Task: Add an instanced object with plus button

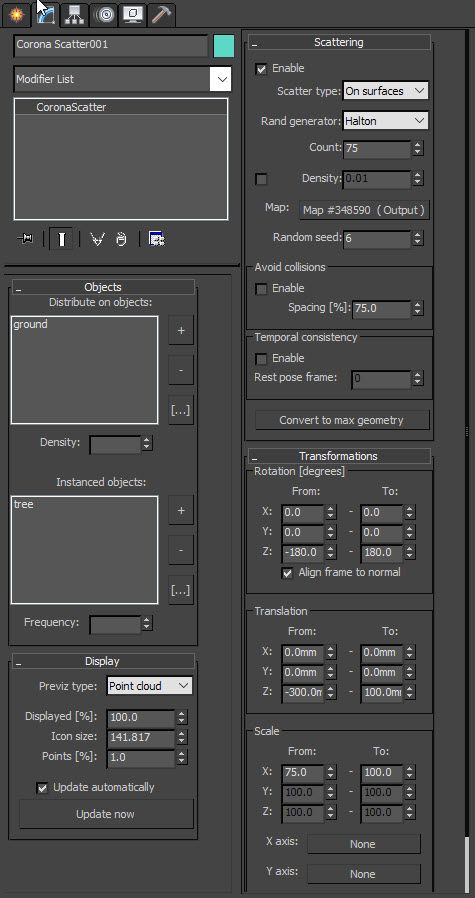Action: click(x=181, y=510)
